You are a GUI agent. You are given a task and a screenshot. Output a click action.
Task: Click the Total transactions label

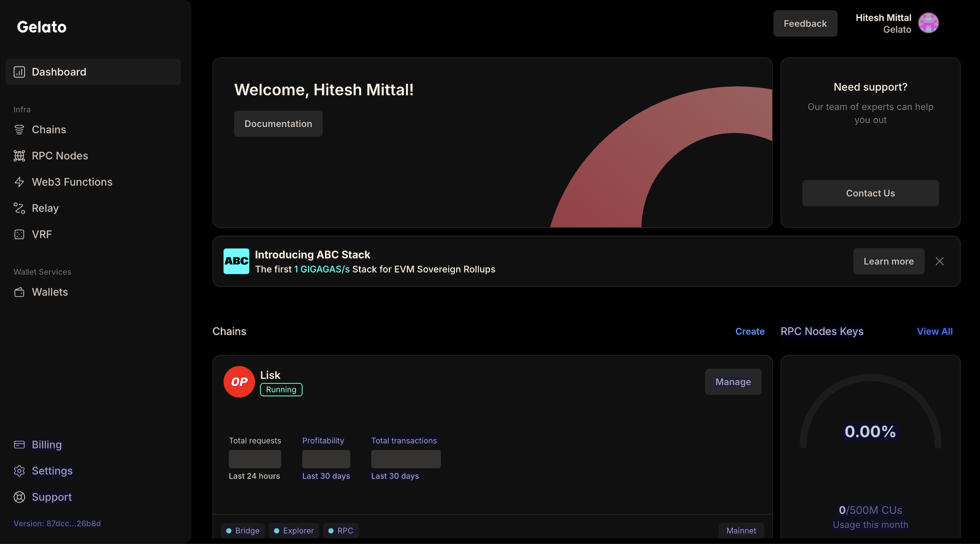(404, 441)
